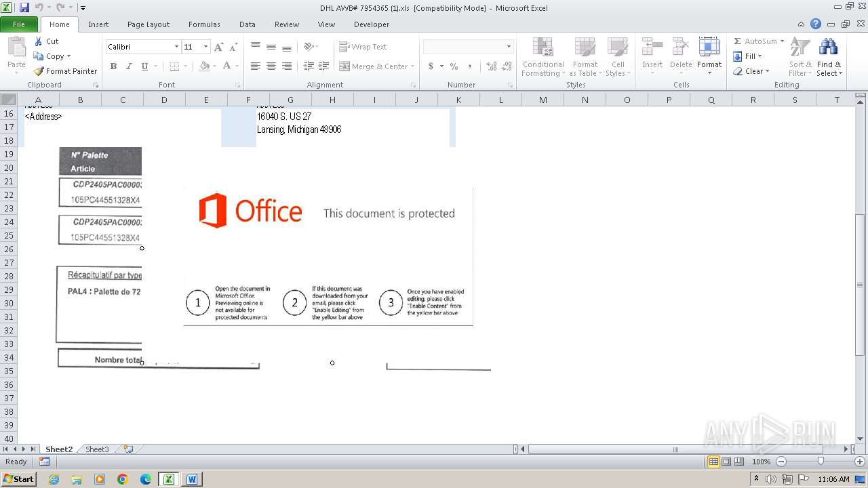The image size is (868, 488).
Task: Switch to the Data tab
Action: [x=248, y=24]
